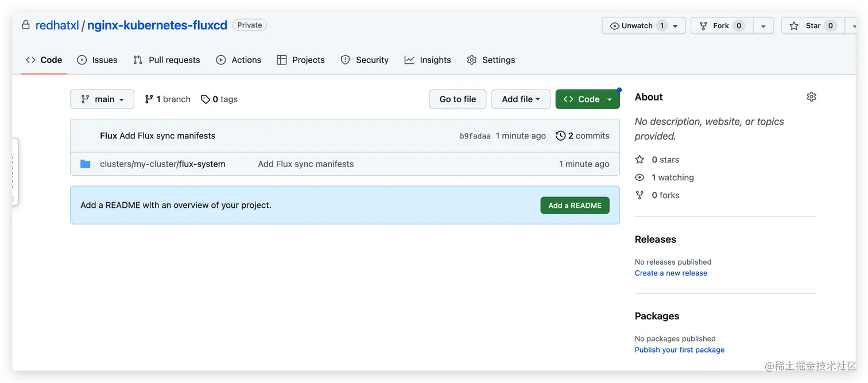Click the Code tab angle-brackets icon
The height and width of the screenshot is (383, 868).
[30, 60]
